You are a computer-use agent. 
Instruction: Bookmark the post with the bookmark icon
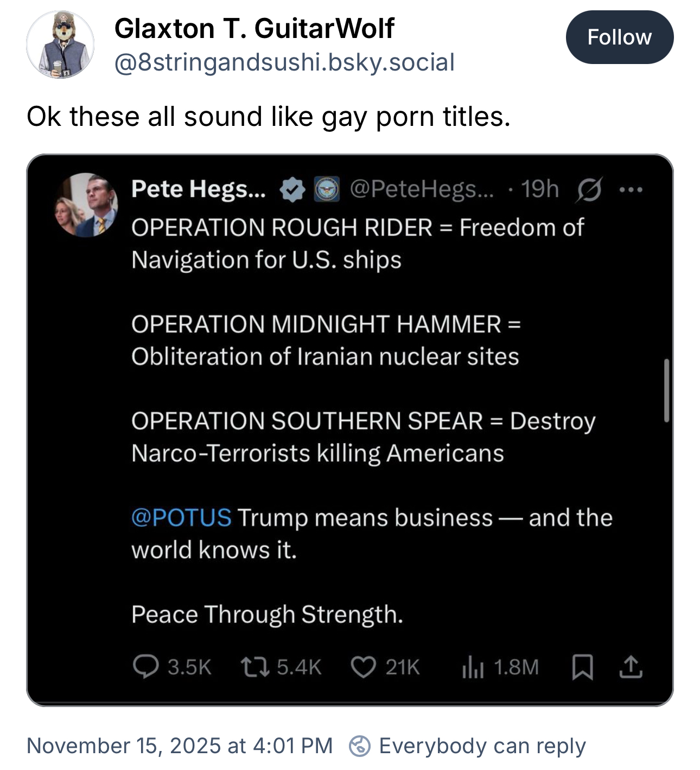[x=582, y=667]
